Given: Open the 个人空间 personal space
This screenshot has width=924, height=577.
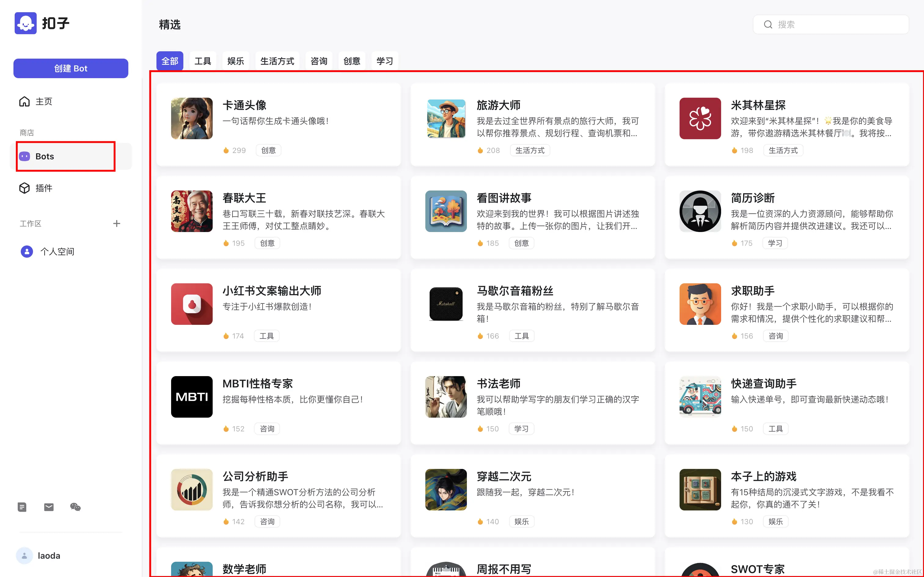Looking at the screenshot, I should pos(57,252).
